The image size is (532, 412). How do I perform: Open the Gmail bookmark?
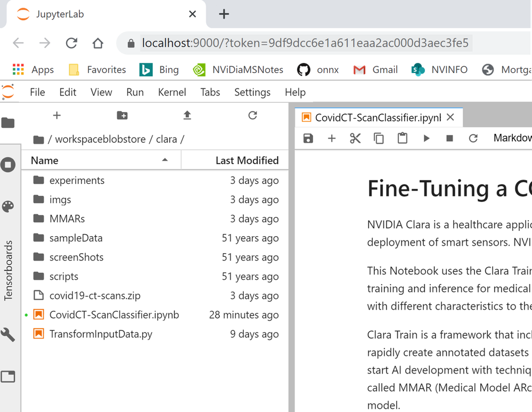click(x=375, y=70)
